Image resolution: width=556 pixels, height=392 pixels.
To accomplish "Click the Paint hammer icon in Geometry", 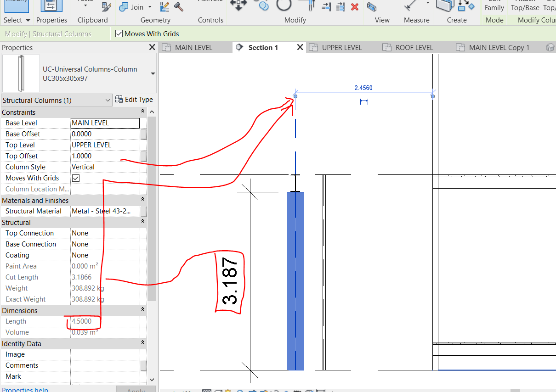I will point(179,7).
